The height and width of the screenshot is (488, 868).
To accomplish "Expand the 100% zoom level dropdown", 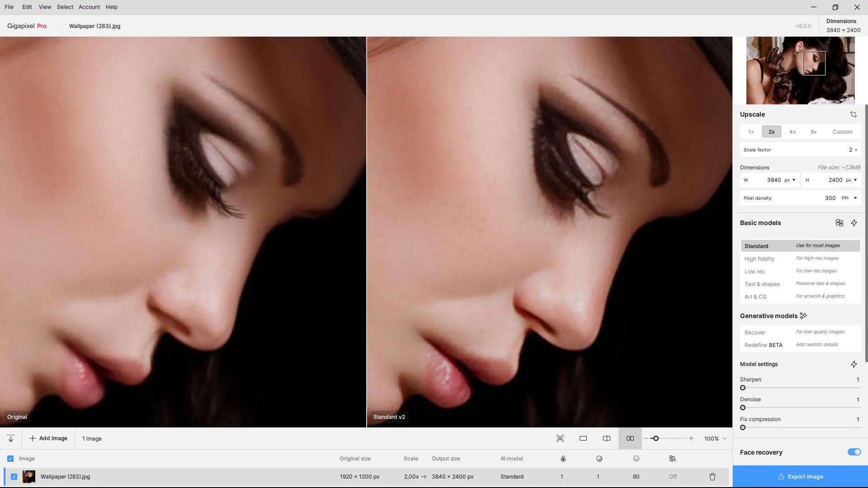I will click(x=724, y=438).
